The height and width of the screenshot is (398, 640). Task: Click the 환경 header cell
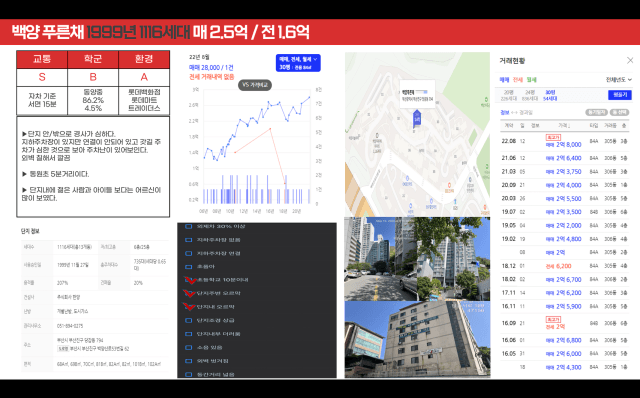click(x=144, y=59)
